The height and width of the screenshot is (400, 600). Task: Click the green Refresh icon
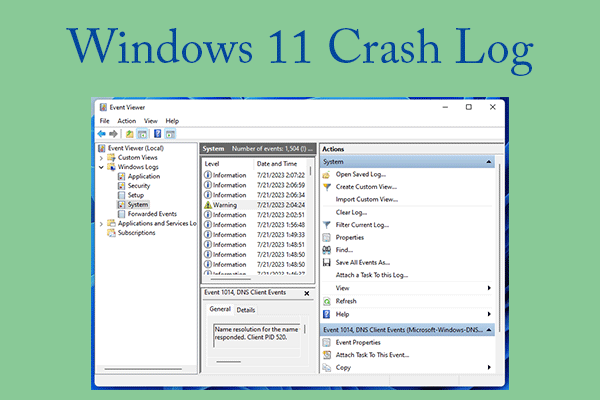(326, 300)
